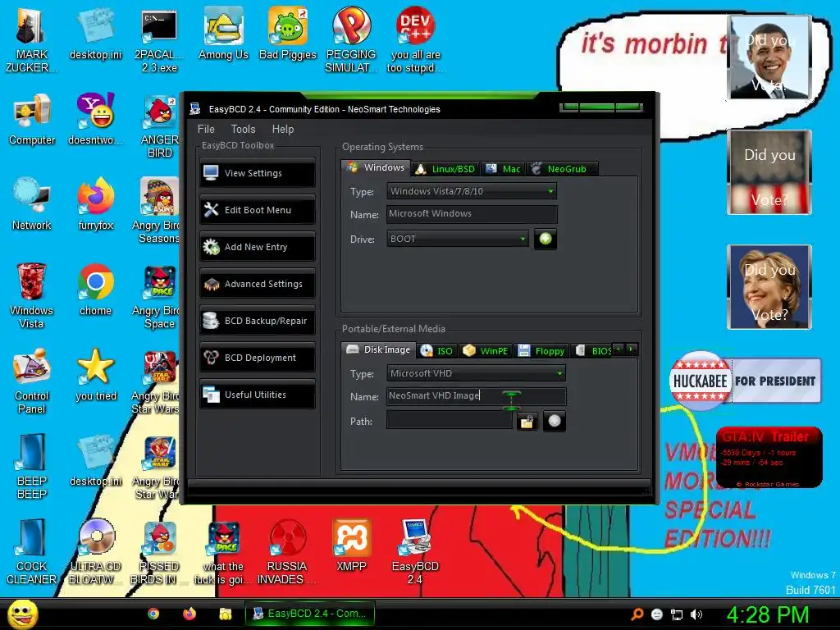This screenshot has width=840, height=630.
Task: Select the Disk Image tab
Action: pos(379,349)
